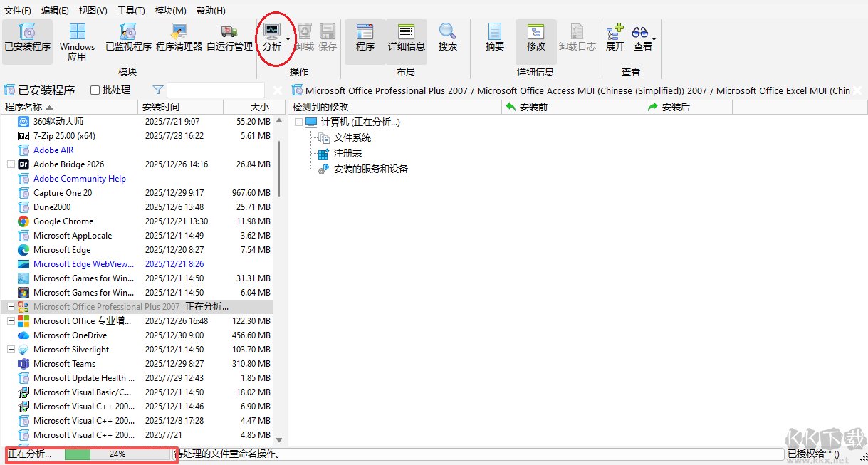Click the 保存 save icon
Image resolution: width=868 pixels, height=465 pixels.
(327, 31)
